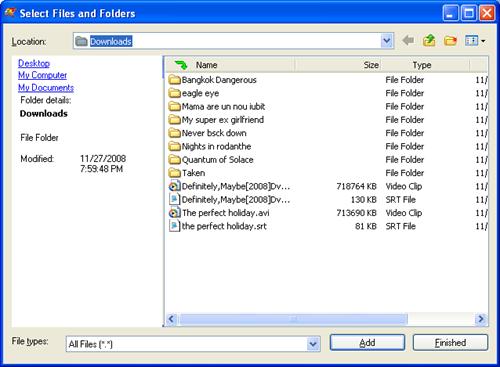Click the Never bsck down folder icon
500x367 pixels.
coord(174,133)
